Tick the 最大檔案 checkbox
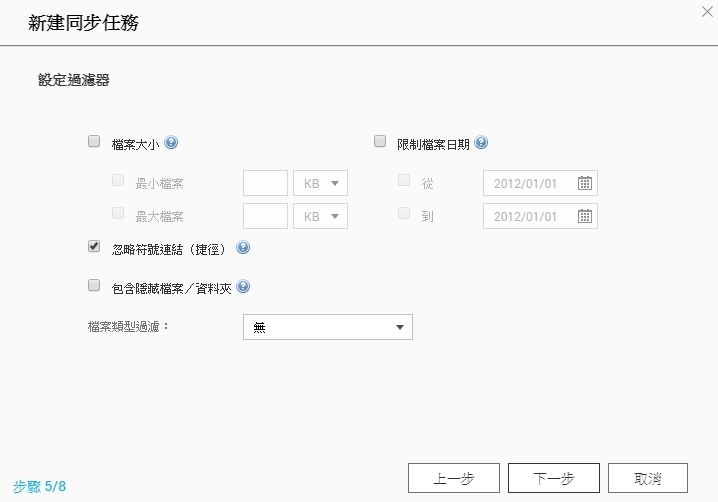Image resolution: width=718 pixels, height=502 pixels. point(118,213)
